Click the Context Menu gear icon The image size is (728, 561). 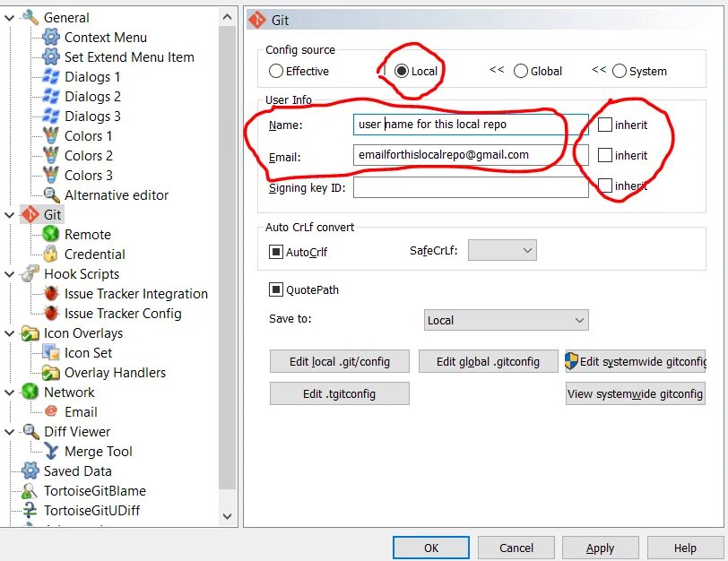[x=50, y=37]
